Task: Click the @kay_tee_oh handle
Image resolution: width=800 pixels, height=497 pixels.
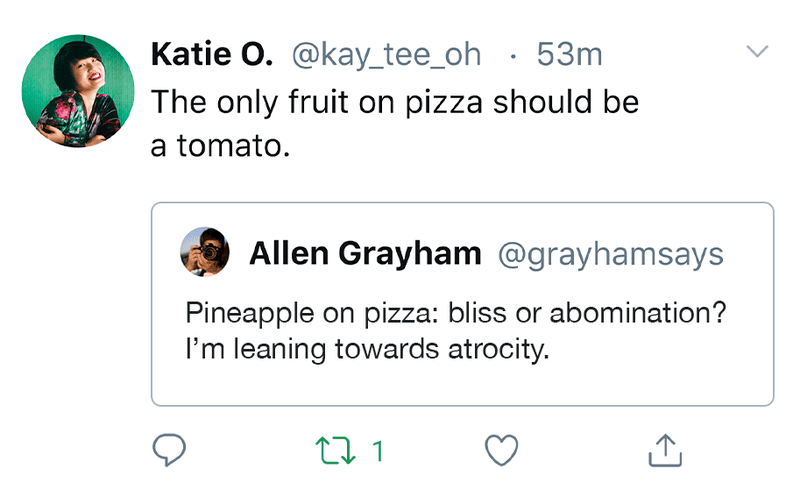Action: 386,54
